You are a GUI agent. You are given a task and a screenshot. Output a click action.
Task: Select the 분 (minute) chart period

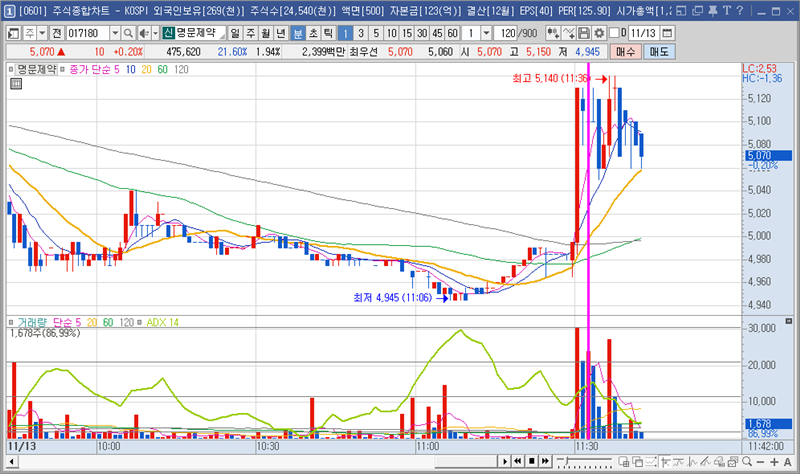(x=297, y=33)
